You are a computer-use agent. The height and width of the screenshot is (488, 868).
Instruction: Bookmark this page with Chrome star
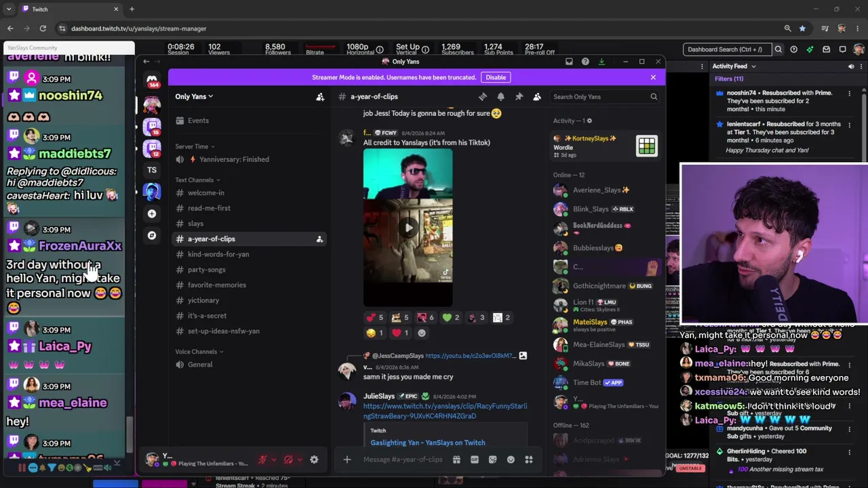pyautogui.click(x=803, y=28)
